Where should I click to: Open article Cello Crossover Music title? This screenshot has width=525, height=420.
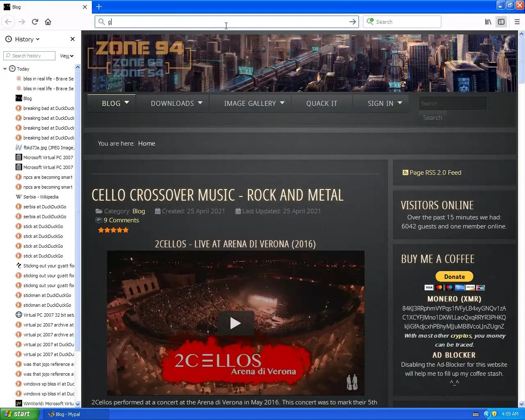click(217, 195)
